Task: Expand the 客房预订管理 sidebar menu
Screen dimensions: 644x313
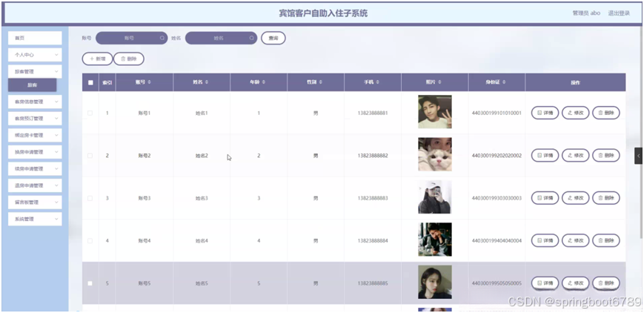Action: click(35, 119)
